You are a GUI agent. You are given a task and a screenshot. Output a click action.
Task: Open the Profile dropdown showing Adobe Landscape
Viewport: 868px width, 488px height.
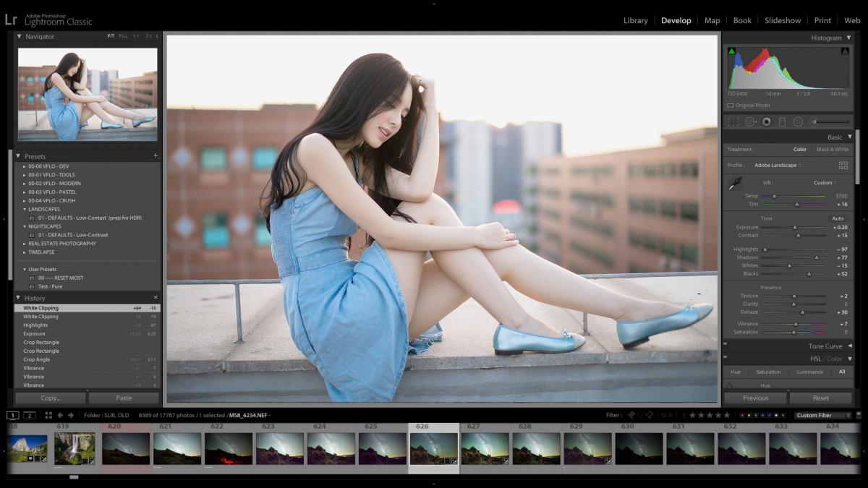pos(776,166)
